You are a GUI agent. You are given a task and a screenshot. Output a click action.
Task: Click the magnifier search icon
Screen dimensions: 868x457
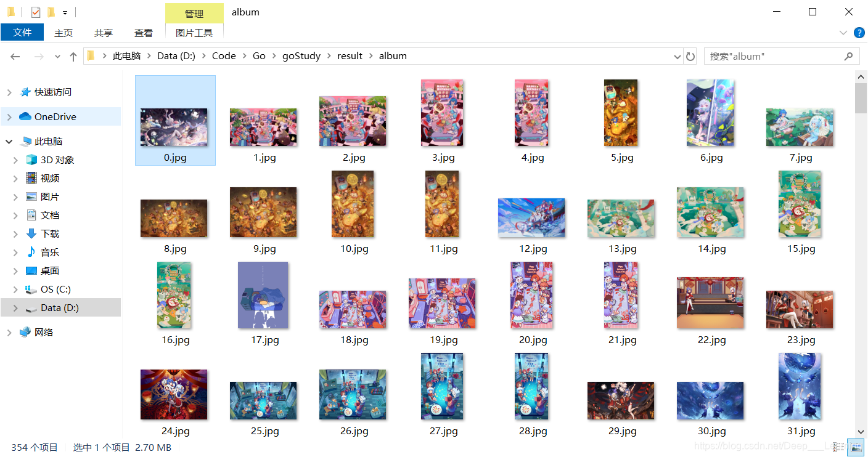(849, 56)
